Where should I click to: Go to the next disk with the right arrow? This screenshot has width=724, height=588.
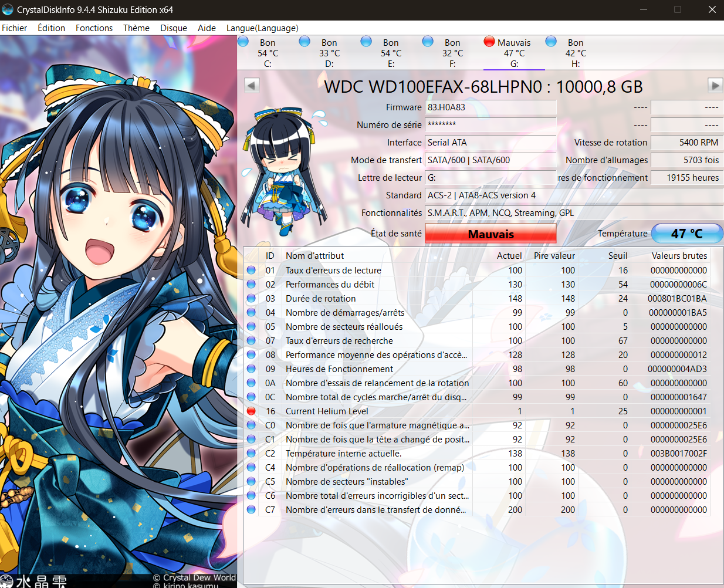click(x=715, y=85)
